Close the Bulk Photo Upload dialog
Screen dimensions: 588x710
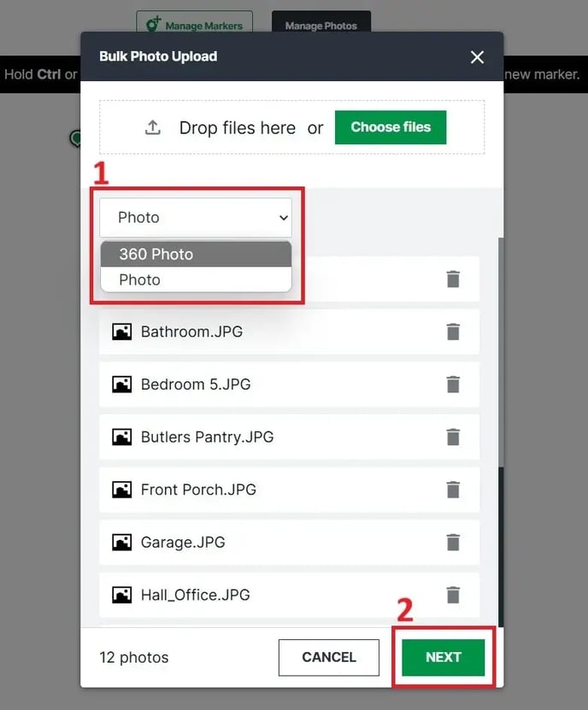click(477, 57)
